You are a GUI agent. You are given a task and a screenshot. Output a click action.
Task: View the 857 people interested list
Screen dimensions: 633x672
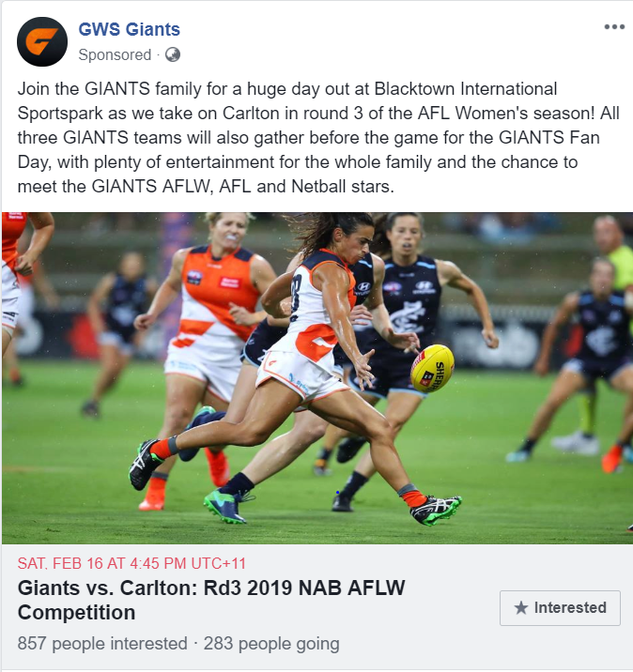(102, 643)
